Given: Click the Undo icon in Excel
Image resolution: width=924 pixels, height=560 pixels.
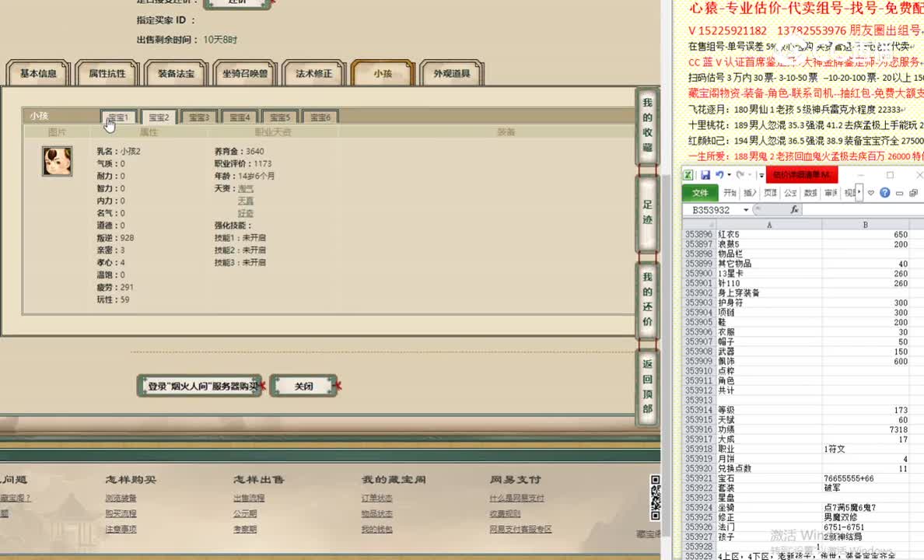Looking at the screenshot, I should click(719, 176).
